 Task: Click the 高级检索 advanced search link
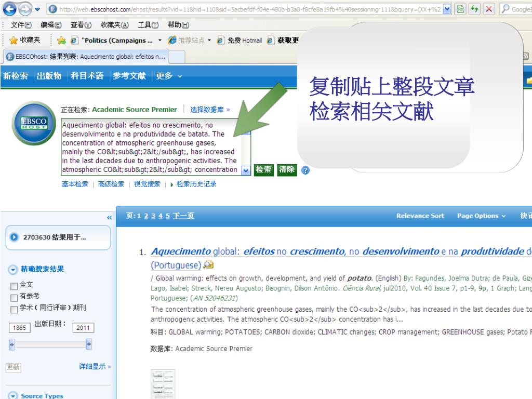pos(111,184)
